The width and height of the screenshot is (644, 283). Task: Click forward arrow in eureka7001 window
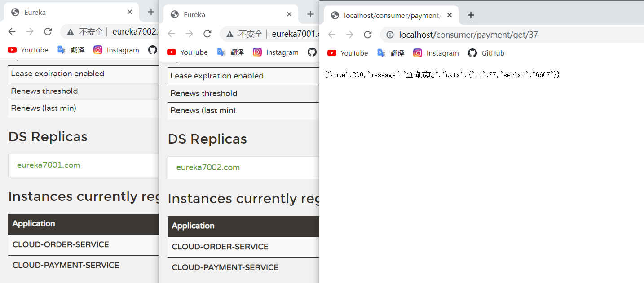[x=189, y=34]
